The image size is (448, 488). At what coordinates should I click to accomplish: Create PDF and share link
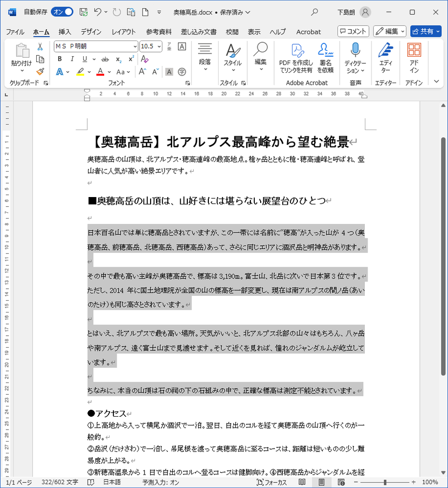(x=296, y=58)
